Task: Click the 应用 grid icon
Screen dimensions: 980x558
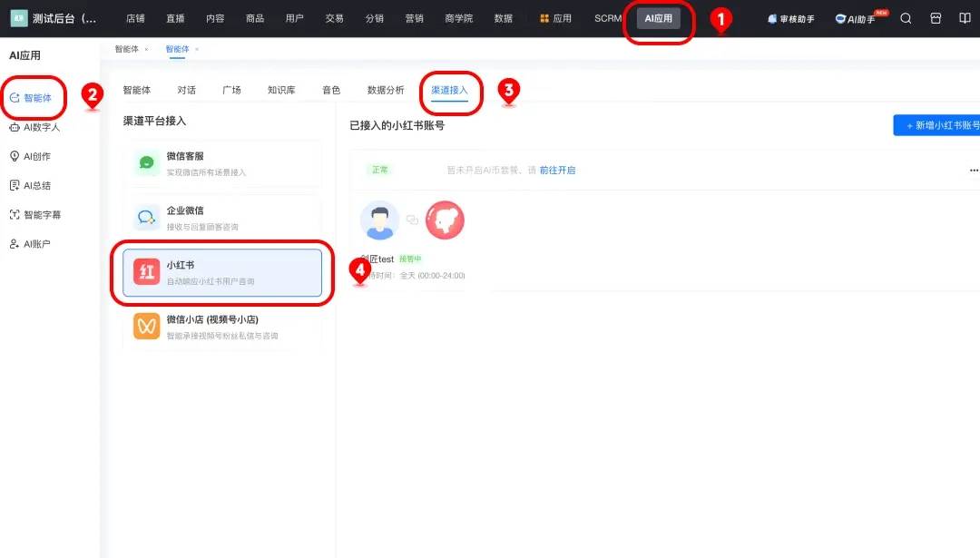Action: pos(544,19)
